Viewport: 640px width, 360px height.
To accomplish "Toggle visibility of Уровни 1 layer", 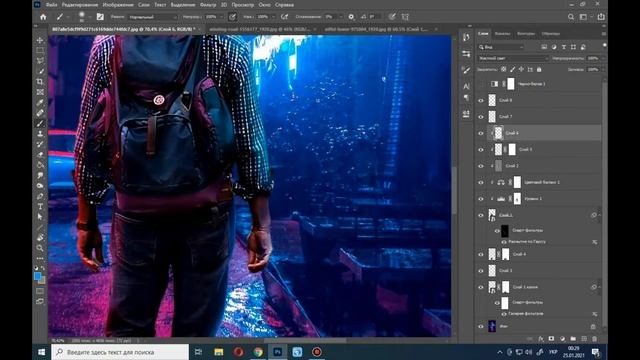I will tap(481, 199).
